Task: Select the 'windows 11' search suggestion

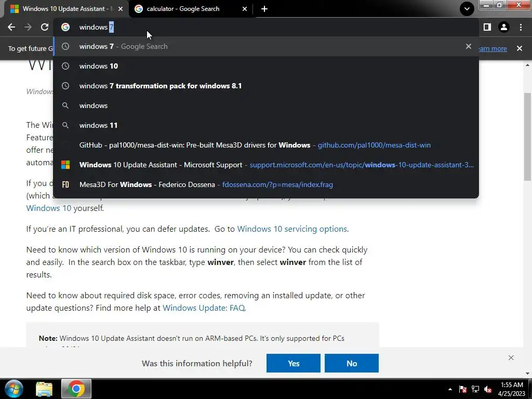Action: [266, 125]
